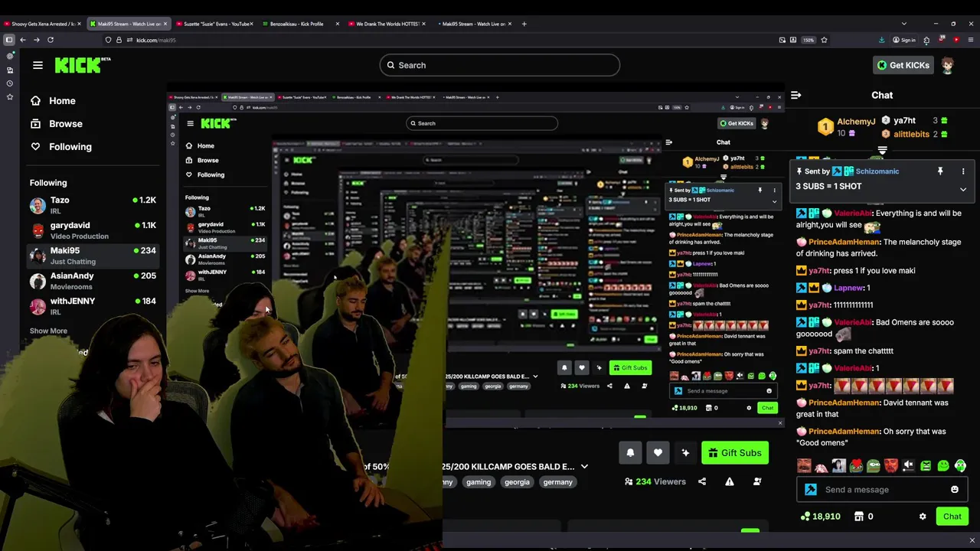
Task: Open the Kick hamburger menu
Action: [38, 65]
